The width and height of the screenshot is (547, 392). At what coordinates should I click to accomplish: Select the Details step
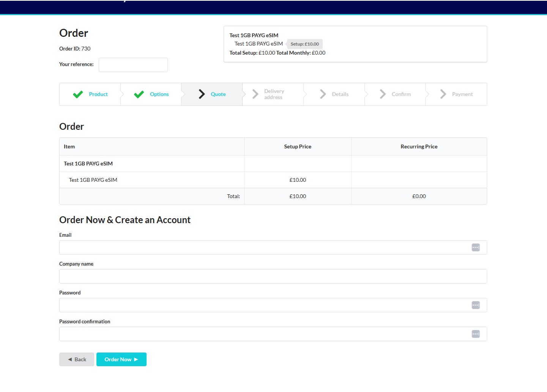point(334,94)
